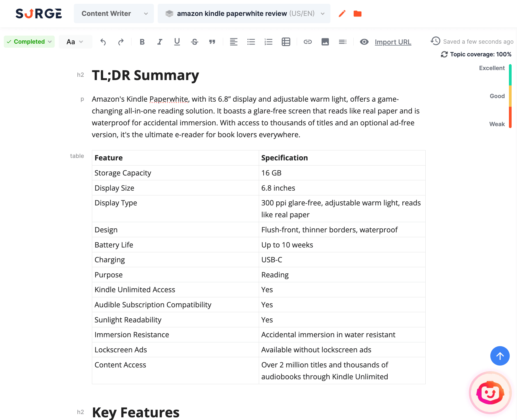Click the Surge logo
The image size is (517, 420).
coord(39,13)
